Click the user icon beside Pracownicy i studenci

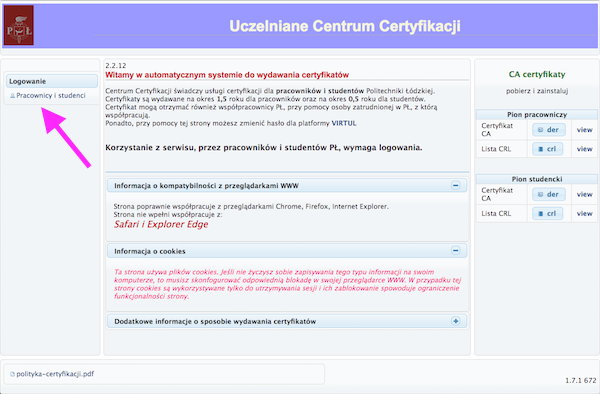(x=12, y=96)
